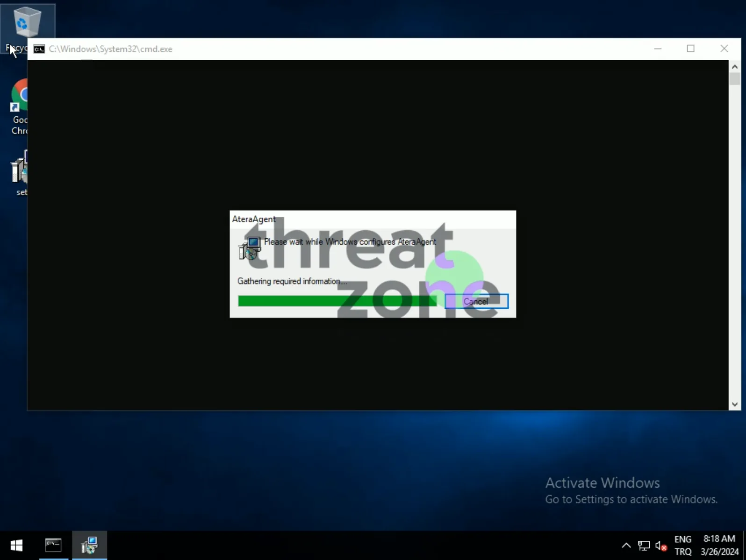Viewport: 746px width, 560px height.
Task: Click the 'Gathering required information...' status text
Action: 292,281
